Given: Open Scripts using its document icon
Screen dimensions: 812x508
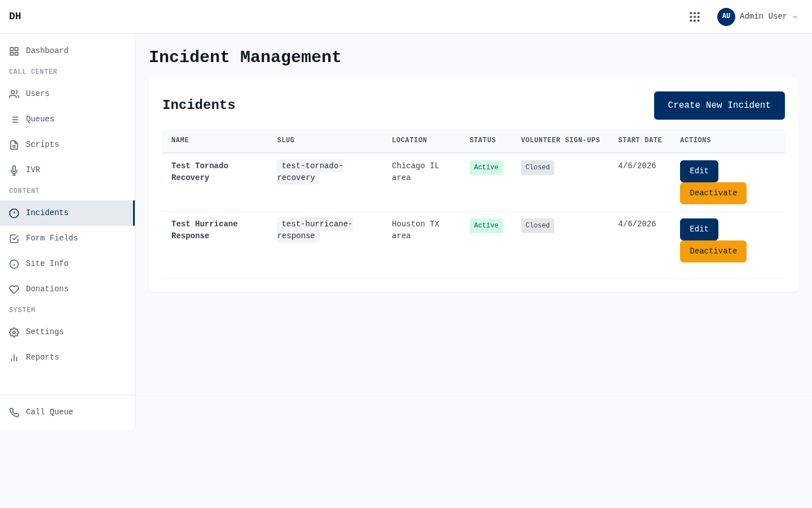Looking at the screenshot, I should click(14, 144).
